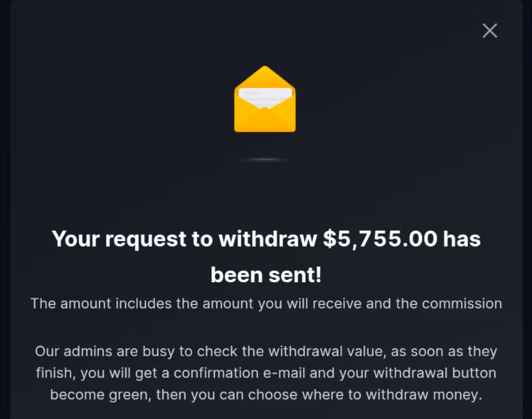The height and width of the screenshot is (419, 532).
Task: Click the white letter inside the envelope
Action: 265,96
